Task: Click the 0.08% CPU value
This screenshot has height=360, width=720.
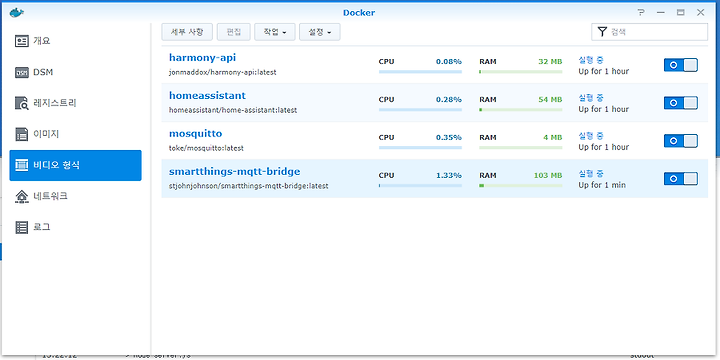Action: point(449,62)
